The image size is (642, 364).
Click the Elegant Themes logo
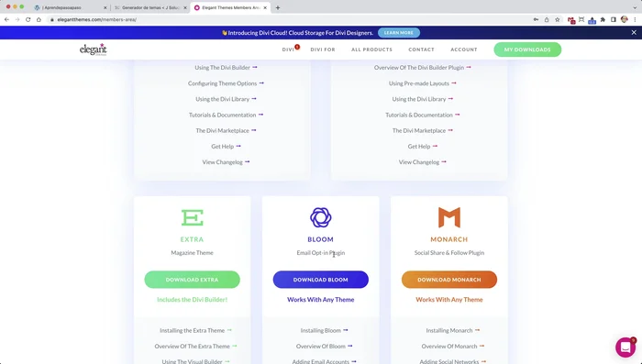pos(93,50)
